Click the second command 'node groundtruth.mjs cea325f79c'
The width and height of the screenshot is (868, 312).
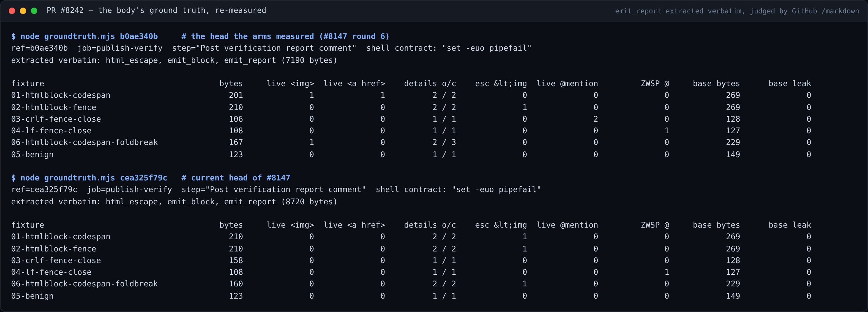pos(94,178)
